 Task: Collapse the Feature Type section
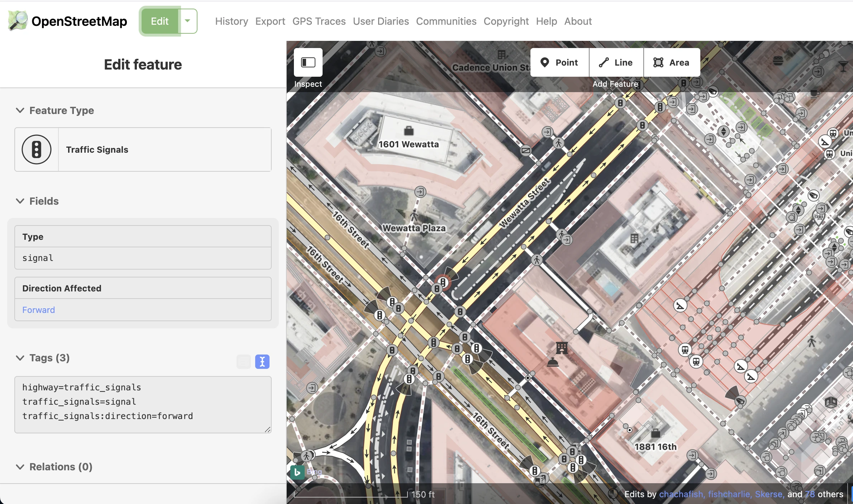tap(20, 110)
